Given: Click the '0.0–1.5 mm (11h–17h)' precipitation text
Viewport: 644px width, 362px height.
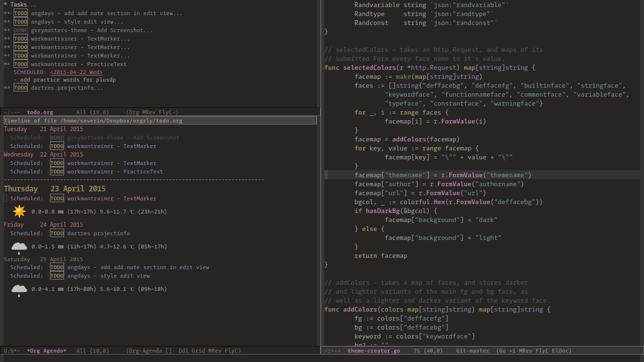Looking at the screenshot, I should (64, 247).
